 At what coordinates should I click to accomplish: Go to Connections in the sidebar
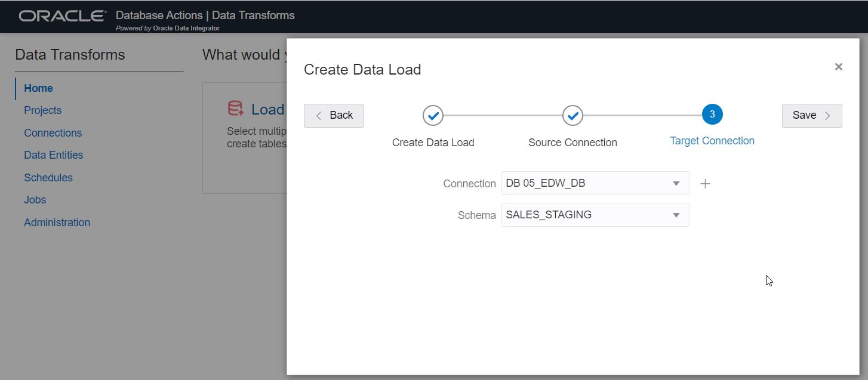tap(53, 133)
